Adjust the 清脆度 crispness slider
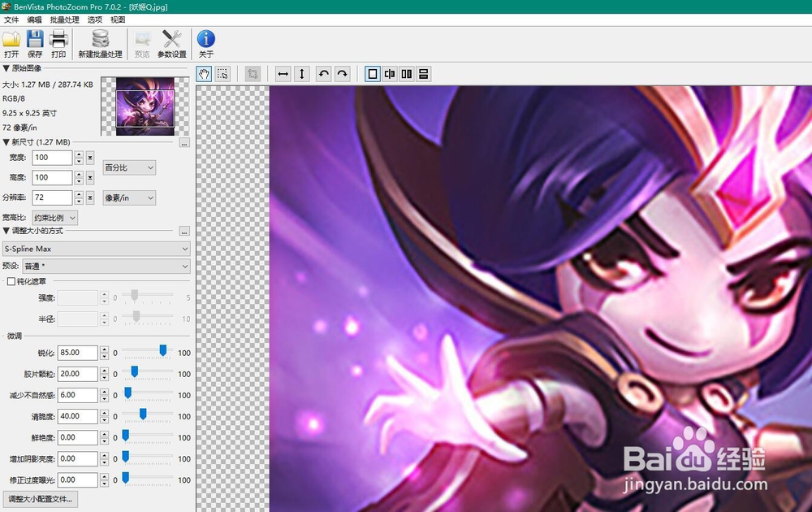Image resolution: width=812 pixels, height=512 pixels. coord(143,414)
